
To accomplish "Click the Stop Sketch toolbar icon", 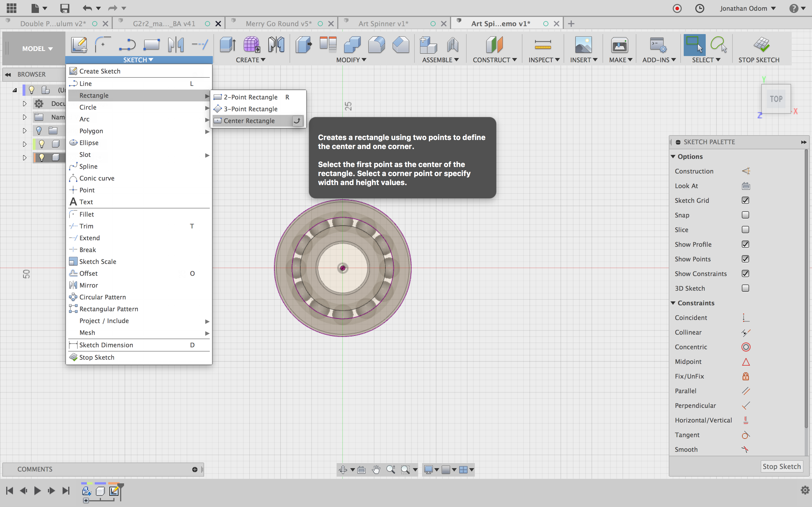I will [761, 45].
